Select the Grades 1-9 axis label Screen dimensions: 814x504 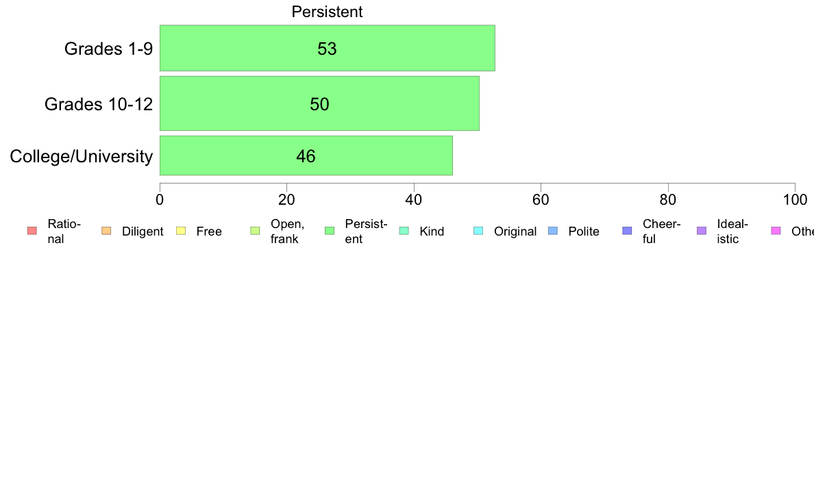point(108,48)
